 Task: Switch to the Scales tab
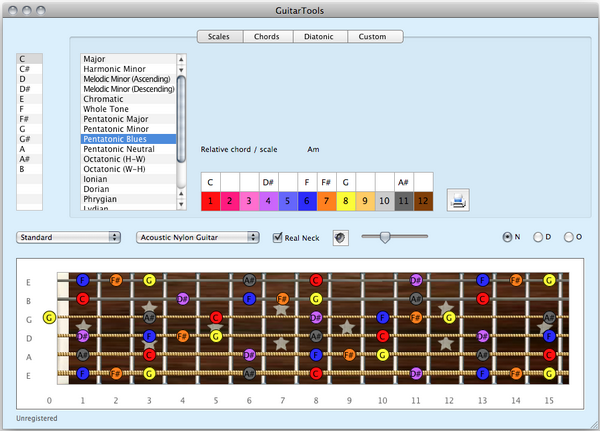(x=220, y=37)
